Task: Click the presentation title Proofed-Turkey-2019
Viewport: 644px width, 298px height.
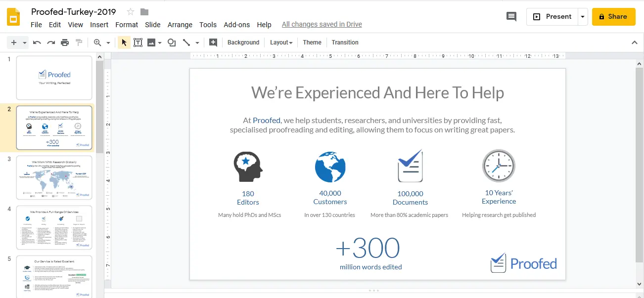Action: 74,11
